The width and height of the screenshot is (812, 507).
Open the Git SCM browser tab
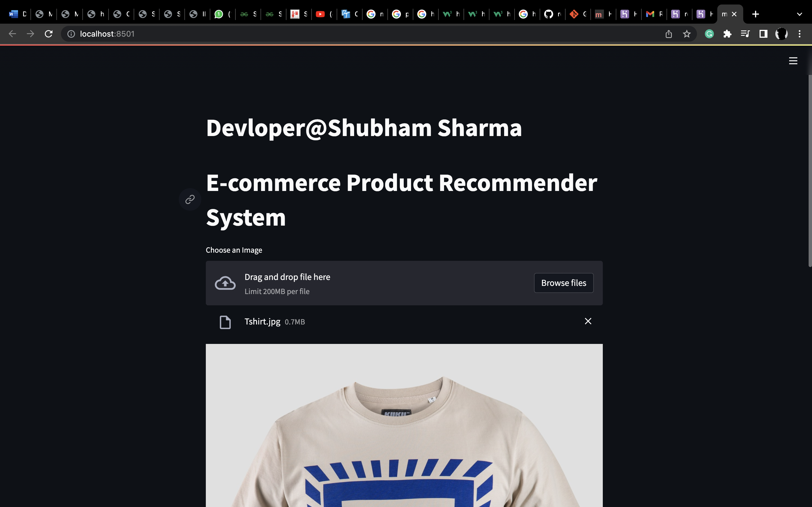[574, 14]
